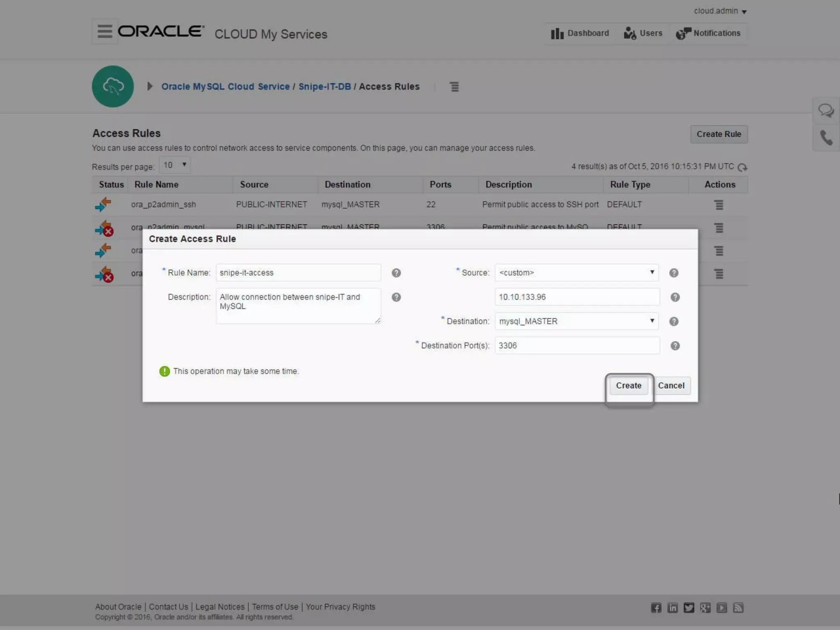This screenshot has width=840, height=630.
Task: Click status icon of third access rule
Action: tap(103, 250)
